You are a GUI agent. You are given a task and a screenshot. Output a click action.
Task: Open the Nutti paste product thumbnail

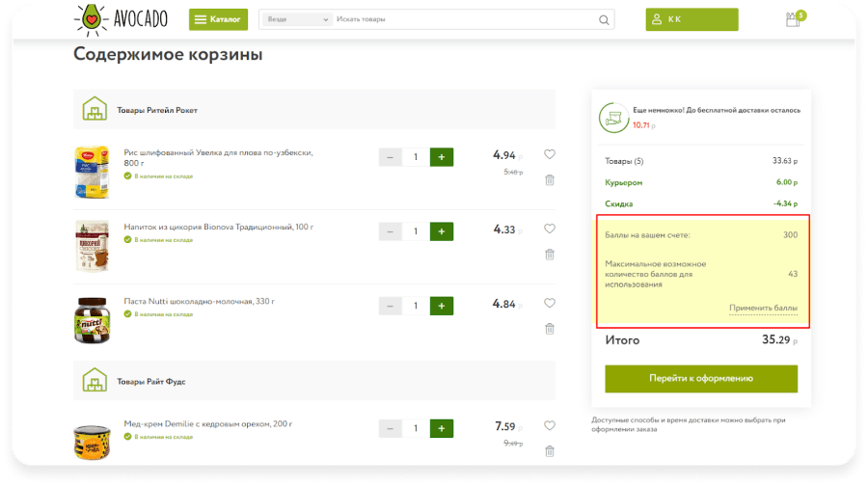pyautogui.click(x=92, y=320)
